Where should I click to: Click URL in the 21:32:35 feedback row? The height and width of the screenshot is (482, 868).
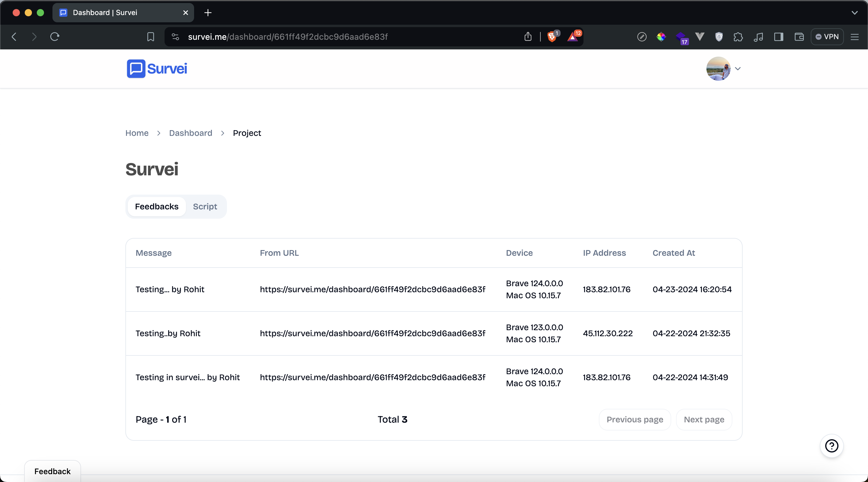372,333
